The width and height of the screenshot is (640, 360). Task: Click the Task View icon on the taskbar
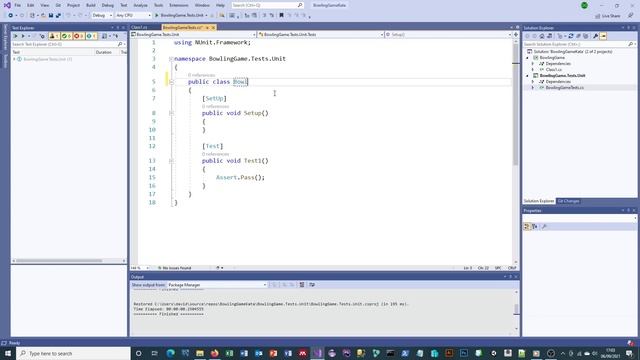click(154, 353)
